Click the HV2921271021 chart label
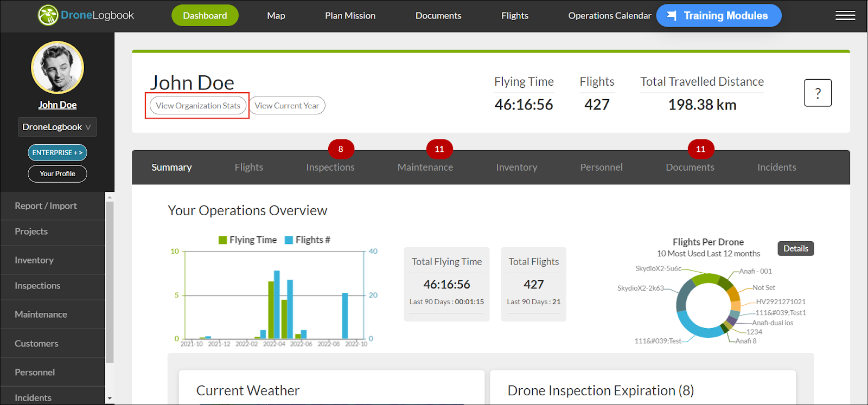Image resolution: width=868 pixels, height=405 pixels. click(x=781, y=302)
